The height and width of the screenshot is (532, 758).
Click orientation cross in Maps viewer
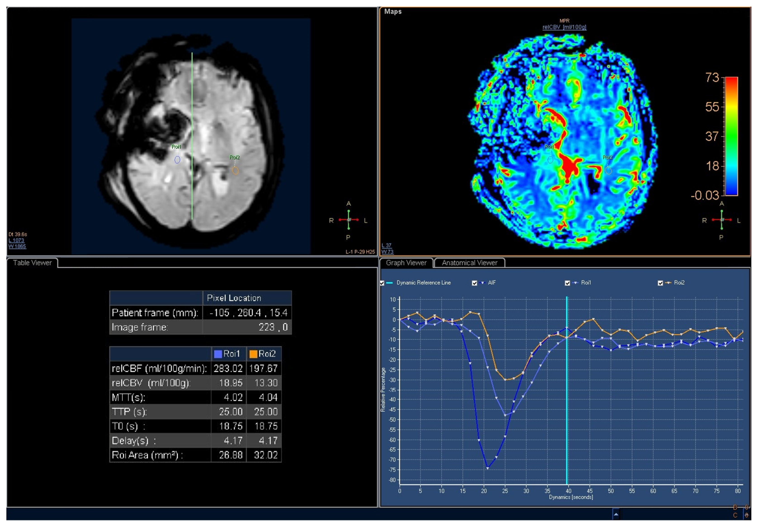click(x=722, y=220)
